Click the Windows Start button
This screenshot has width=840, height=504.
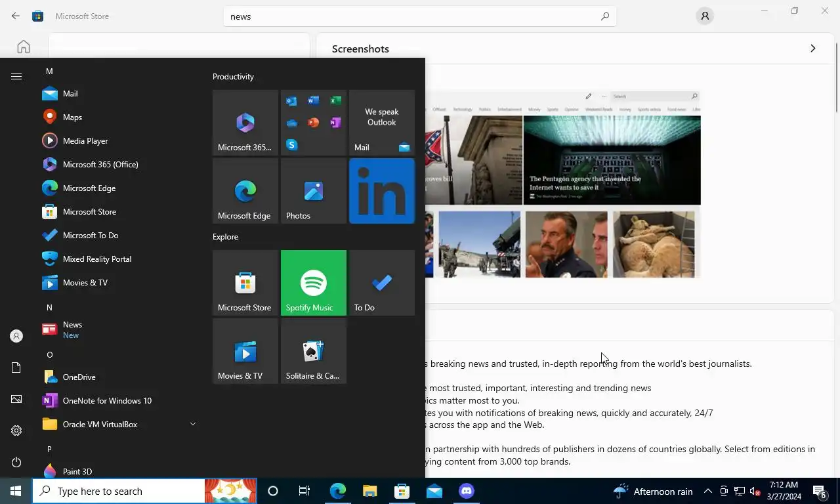pos(16,491)
